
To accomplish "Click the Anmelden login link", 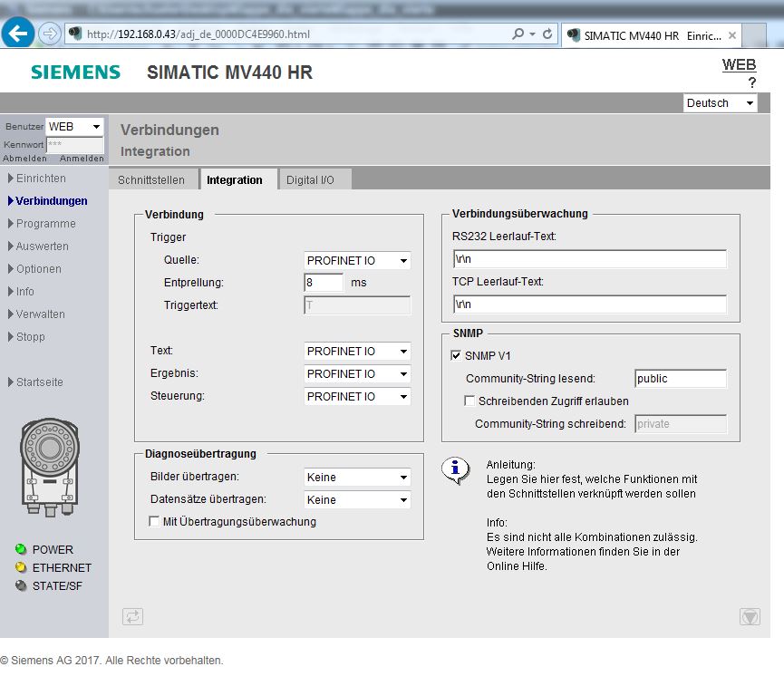I will pos(82,159).
